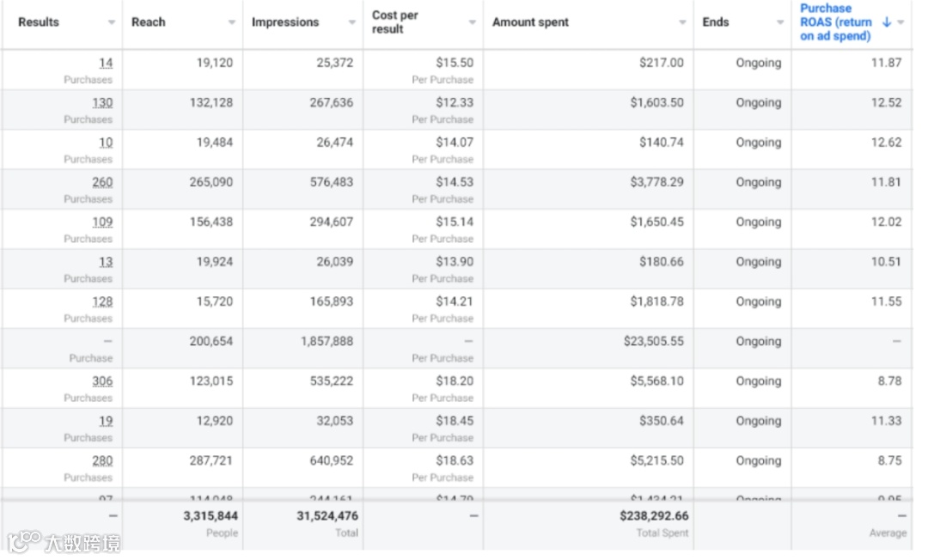The width and height of the screenshot is (928, 560).
Task: Open the Results column dropdown arrow
Action: [x=112, y=22]
